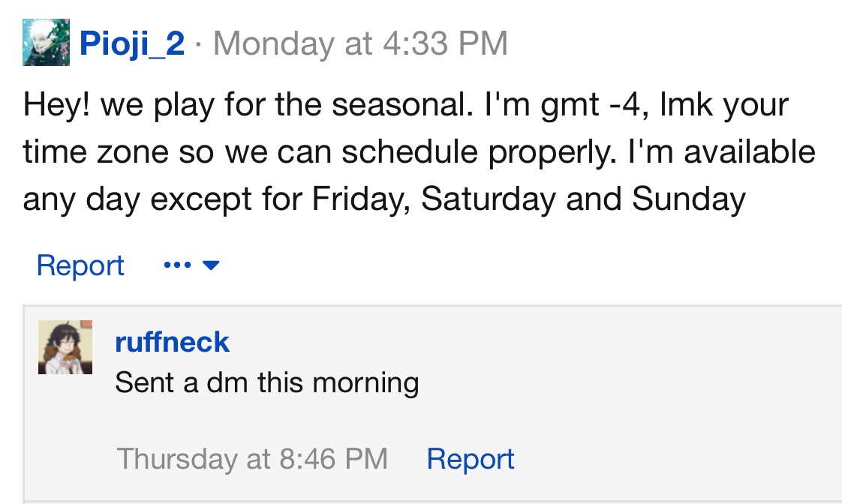The width and height of the screenshot is (842, 504).
Task: Expand the dropdown arrow beside the dots
Action: tap(210, 265)
